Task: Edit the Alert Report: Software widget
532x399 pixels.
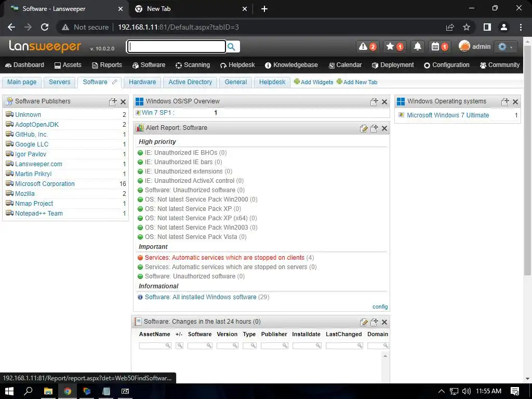Action: tap(364, 128)
